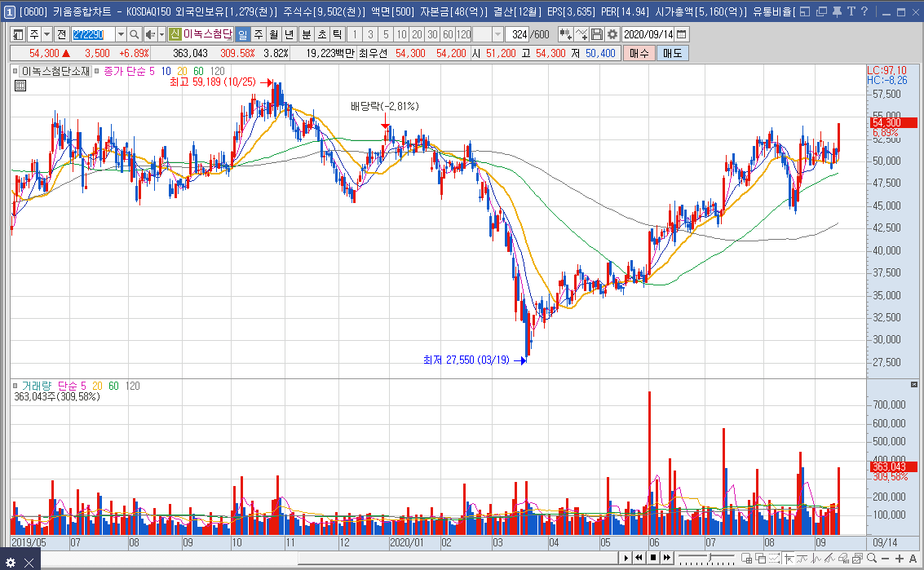Select the second 초 period toggle
This screenshot has width=924, height=570.
tap(322, 35)
